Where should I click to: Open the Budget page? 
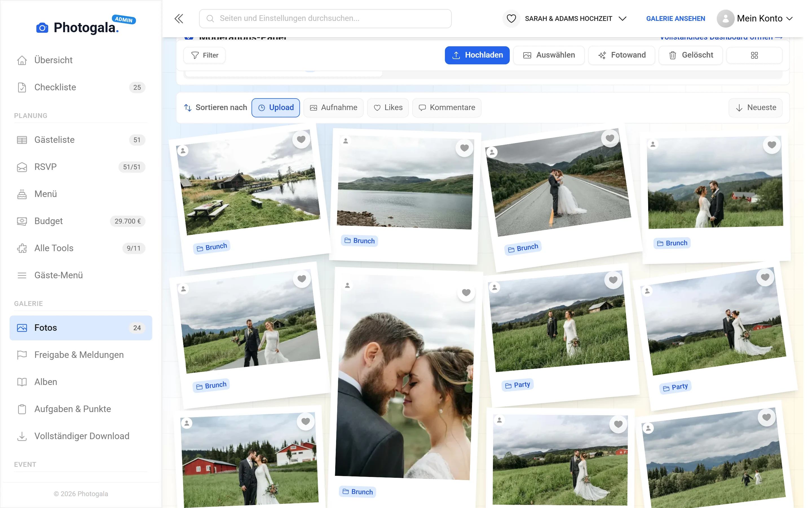[81, 221]
